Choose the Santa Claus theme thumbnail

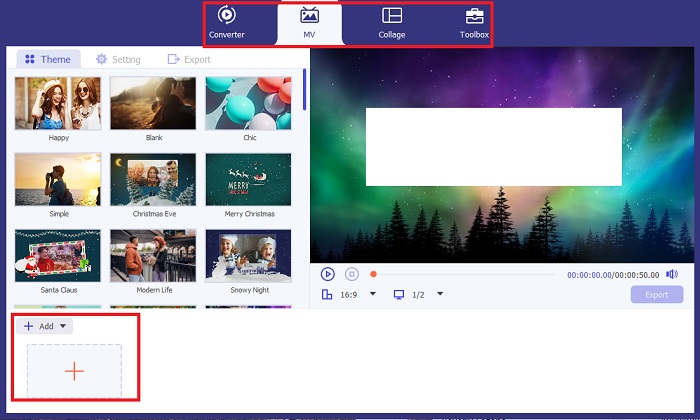(x=58, y=256)
